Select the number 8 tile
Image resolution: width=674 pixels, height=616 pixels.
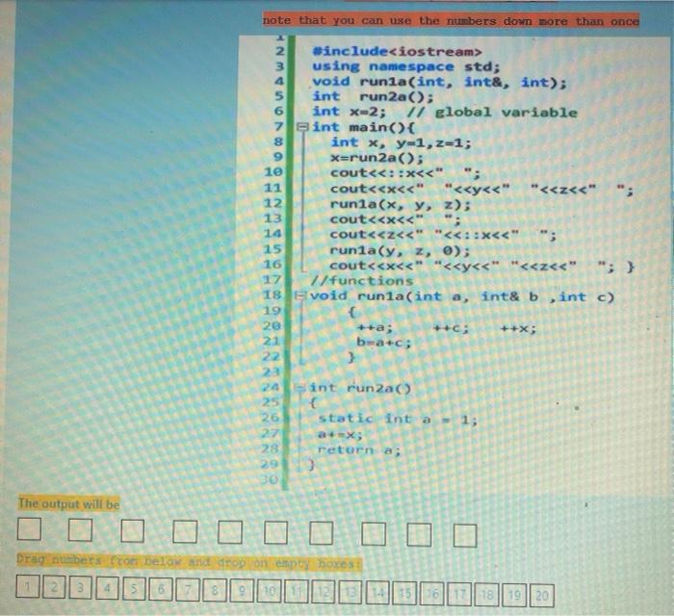215,591
